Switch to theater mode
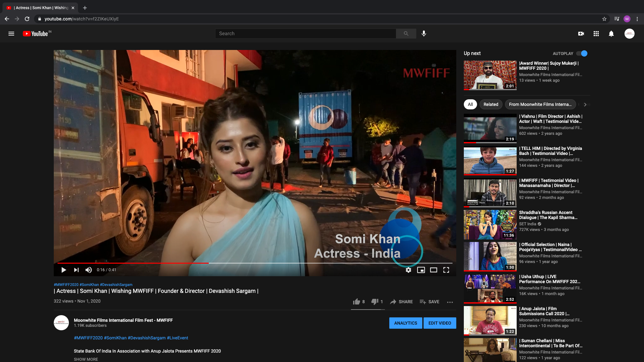Viewport: 644px width, 362px height. 434,270
